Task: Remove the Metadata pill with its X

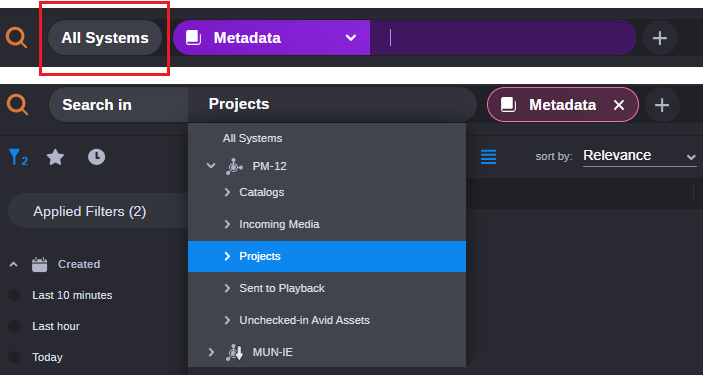Action: coord(619,105)
